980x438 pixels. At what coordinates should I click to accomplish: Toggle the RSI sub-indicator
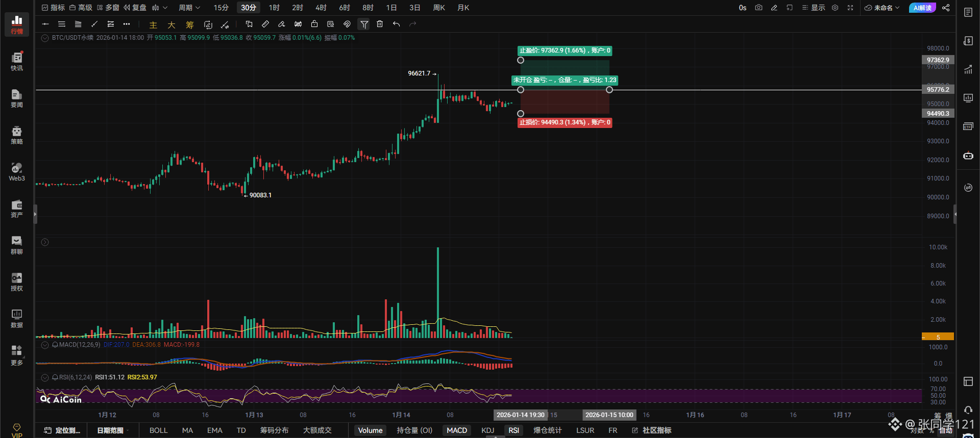coord(514,430)
